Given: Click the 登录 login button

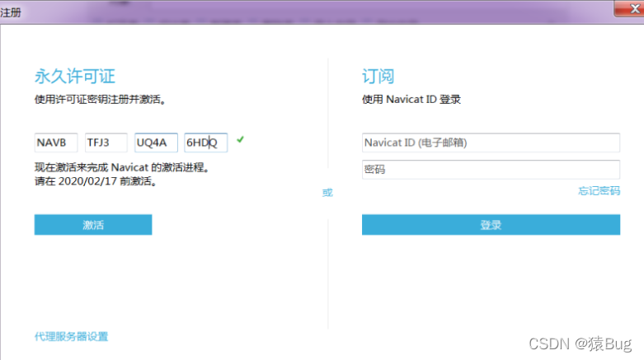Looking at the screenshot, I should click(x=491, y=225).
